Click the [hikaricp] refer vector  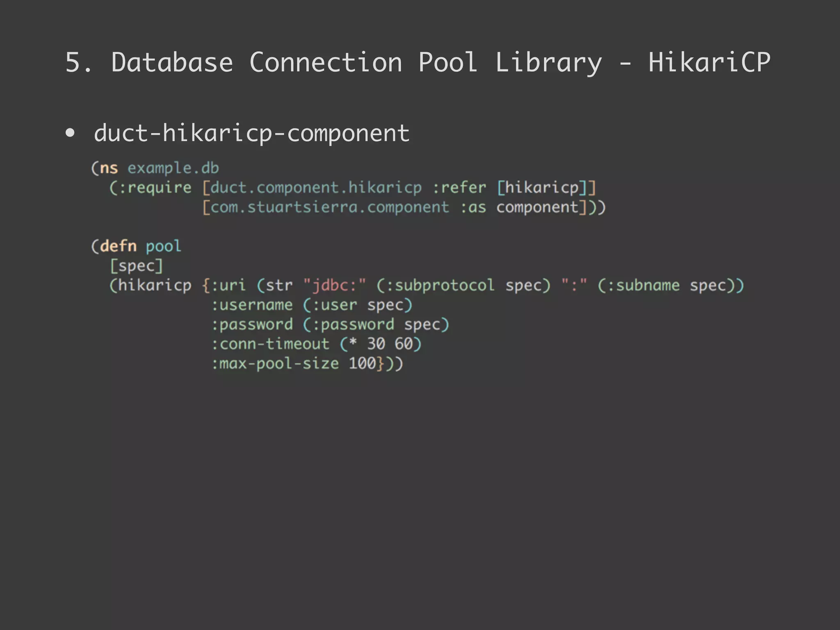(542, 187)
